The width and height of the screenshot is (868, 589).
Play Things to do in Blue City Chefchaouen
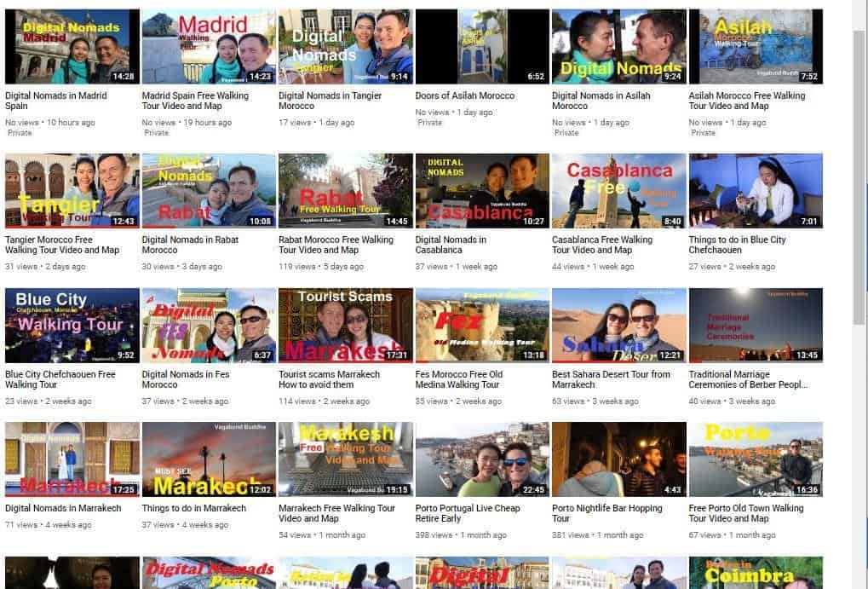pyautogui.click(x=756, y=191)
